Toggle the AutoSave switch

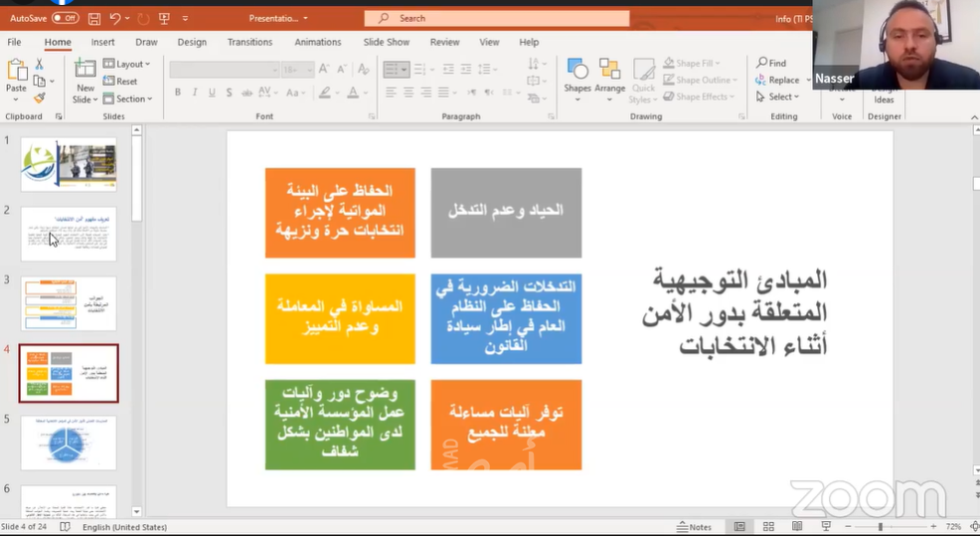pyautogui.click(x=65, y=18)
